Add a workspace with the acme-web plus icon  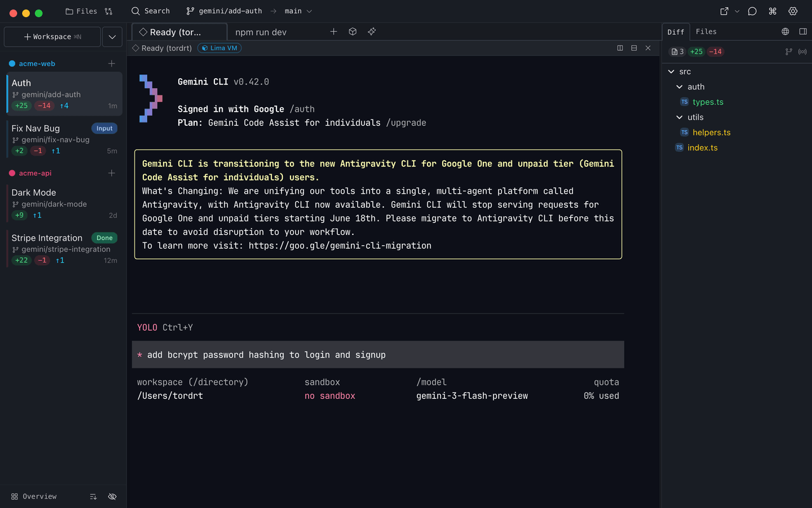pos(112,63)
